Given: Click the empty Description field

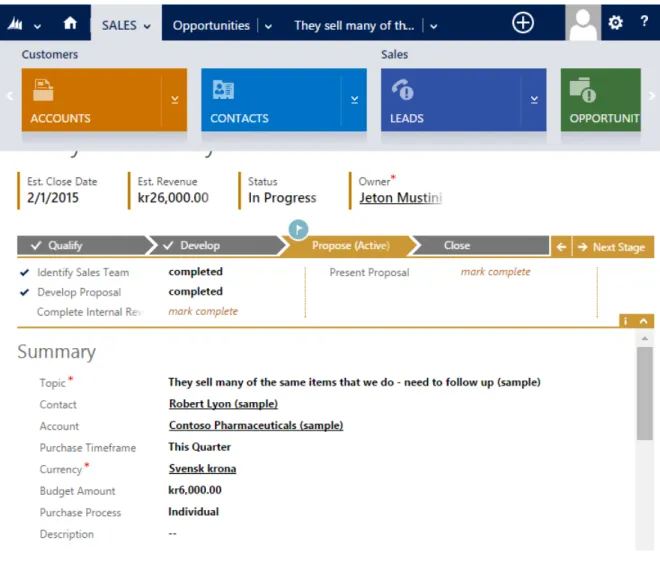Looking at the screenshot, I should [x=173, y=534].
